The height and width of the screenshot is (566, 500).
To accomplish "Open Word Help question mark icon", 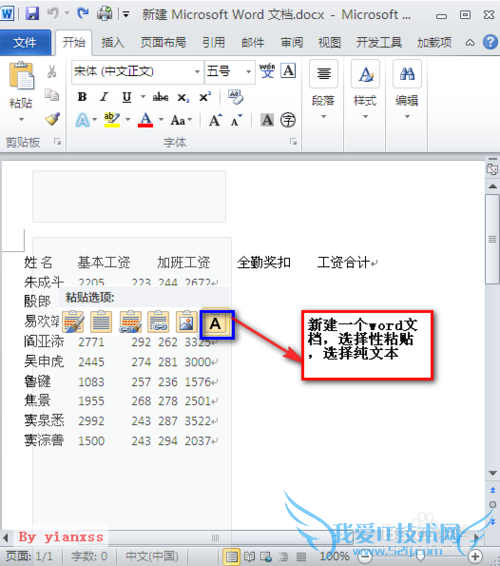I will (490, 42).
